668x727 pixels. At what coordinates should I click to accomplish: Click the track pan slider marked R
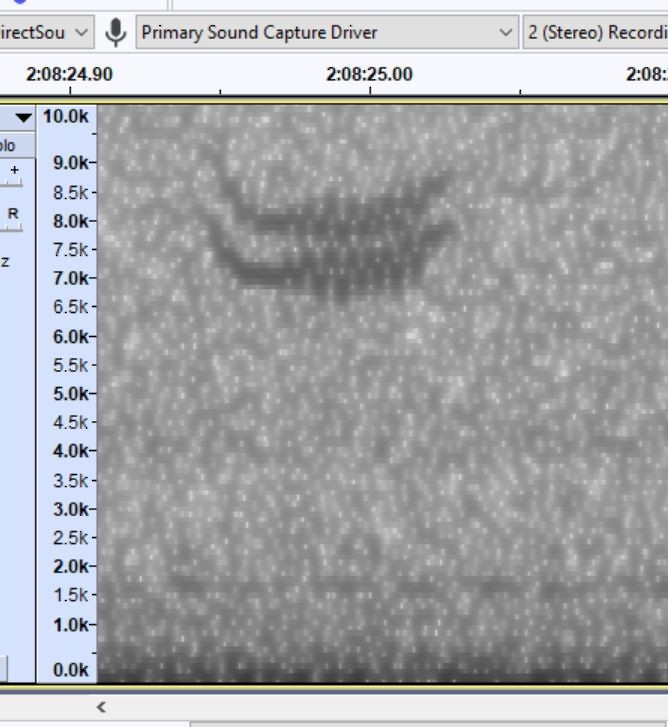[14, 214]
